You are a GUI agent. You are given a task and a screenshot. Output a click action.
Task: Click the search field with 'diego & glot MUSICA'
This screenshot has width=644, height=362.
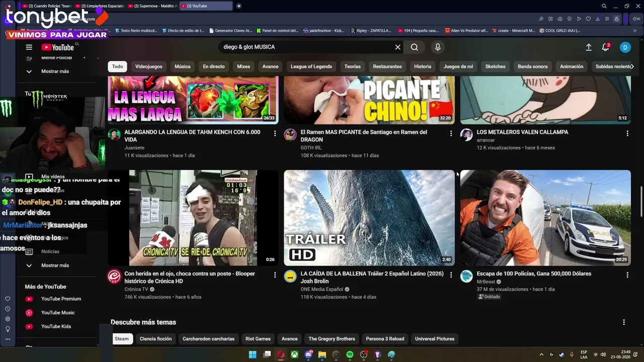pyautogui.click(x=307, y=47)
